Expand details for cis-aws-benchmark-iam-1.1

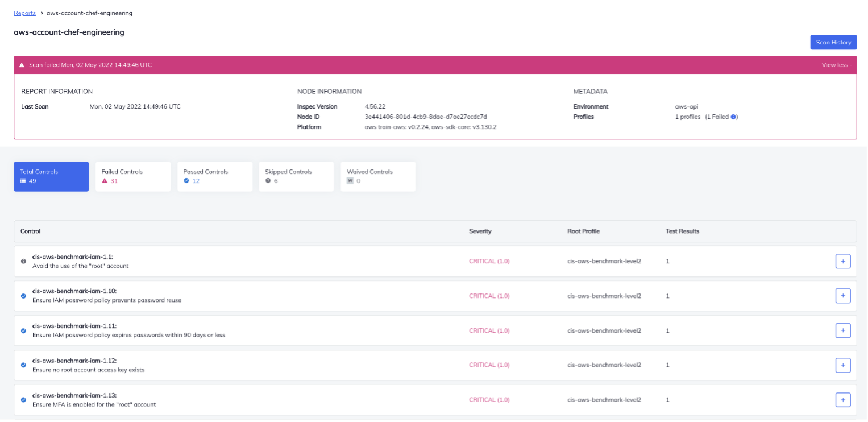tap(843, 261)
